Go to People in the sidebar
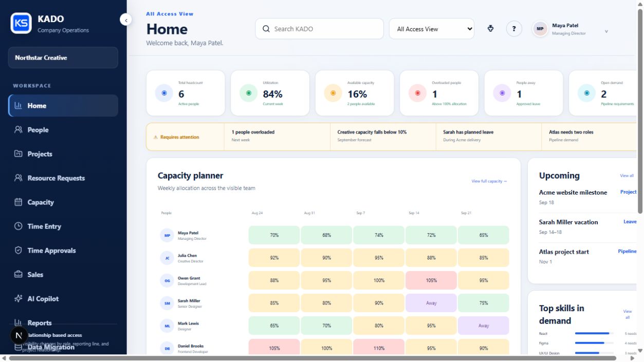Image resolution: width=644 pixels, height=362 pixels. [x=63, y=129]
